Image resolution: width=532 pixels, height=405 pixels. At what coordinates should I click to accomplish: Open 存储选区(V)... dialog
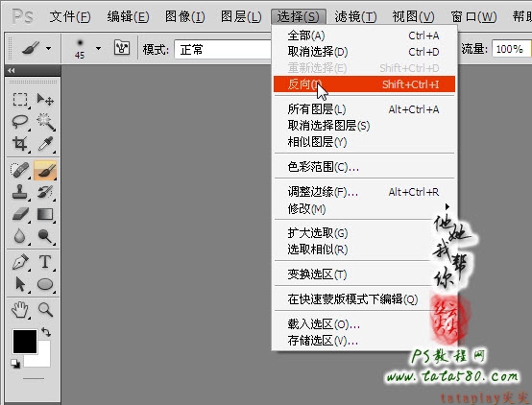[x=364, y=341]
